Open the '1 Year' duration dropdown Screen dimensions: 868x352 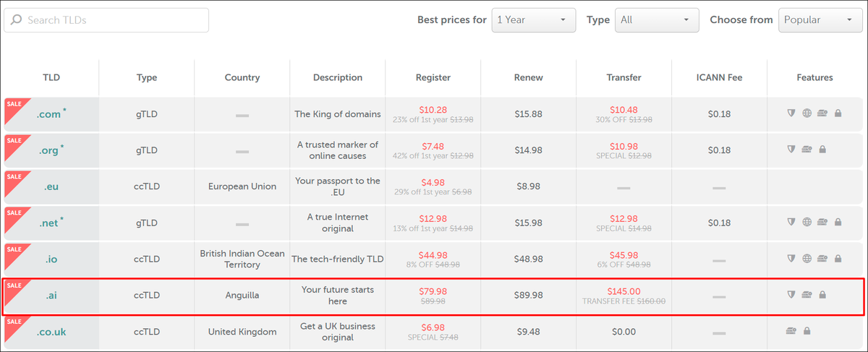pos(533,20)
